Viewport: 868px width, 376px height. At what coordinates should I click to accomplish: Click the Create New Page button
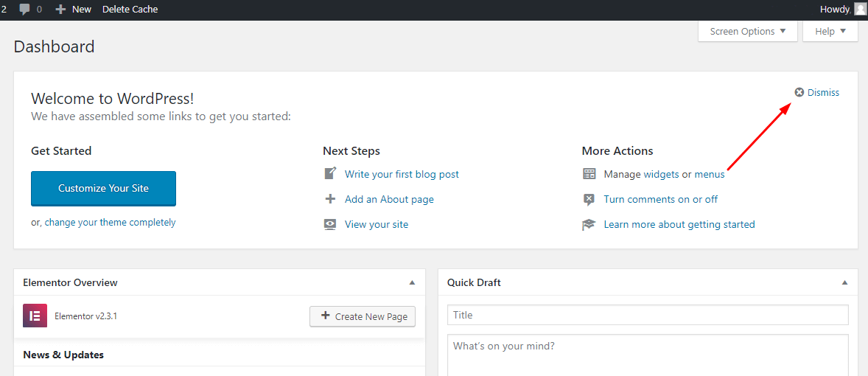[x=363, y=316]
